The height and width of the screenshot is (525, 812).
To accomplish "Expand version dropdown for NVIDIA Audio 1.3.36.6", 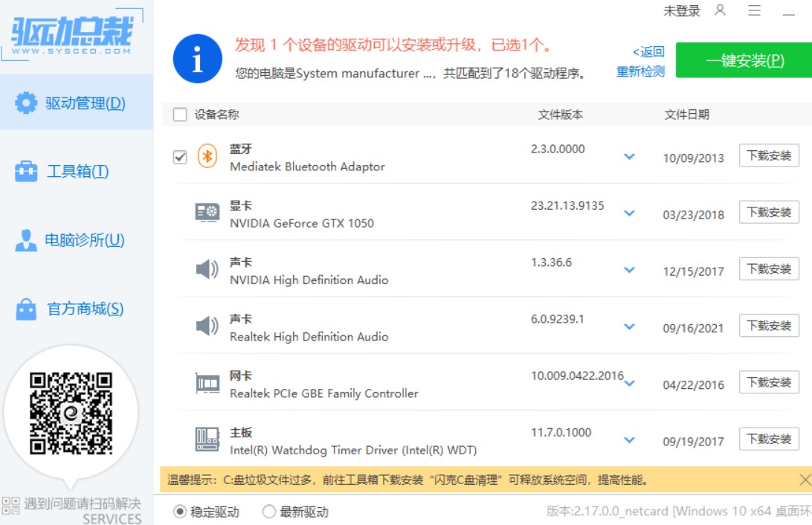I will pos(629,270).
